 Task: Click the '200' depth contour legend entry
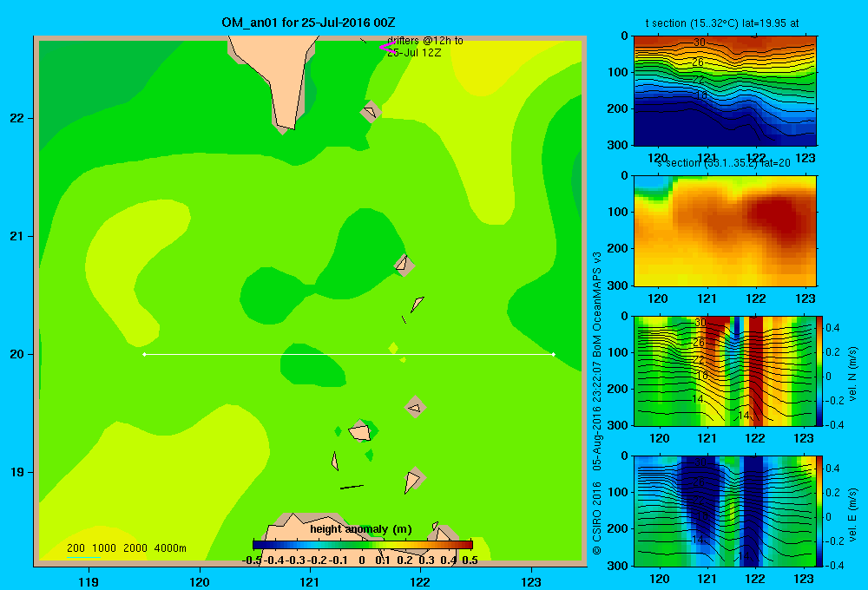coord(76,548)
